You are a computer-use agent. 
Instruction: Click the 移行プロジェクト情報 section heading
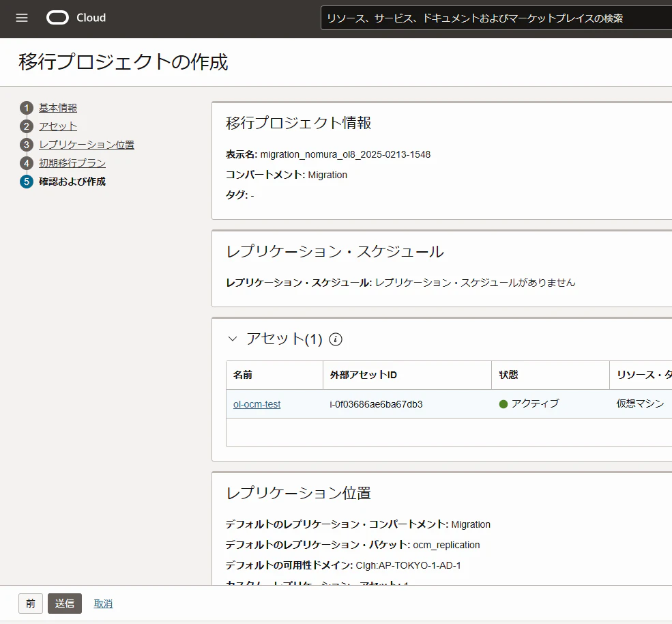click(x=298, y=123)
